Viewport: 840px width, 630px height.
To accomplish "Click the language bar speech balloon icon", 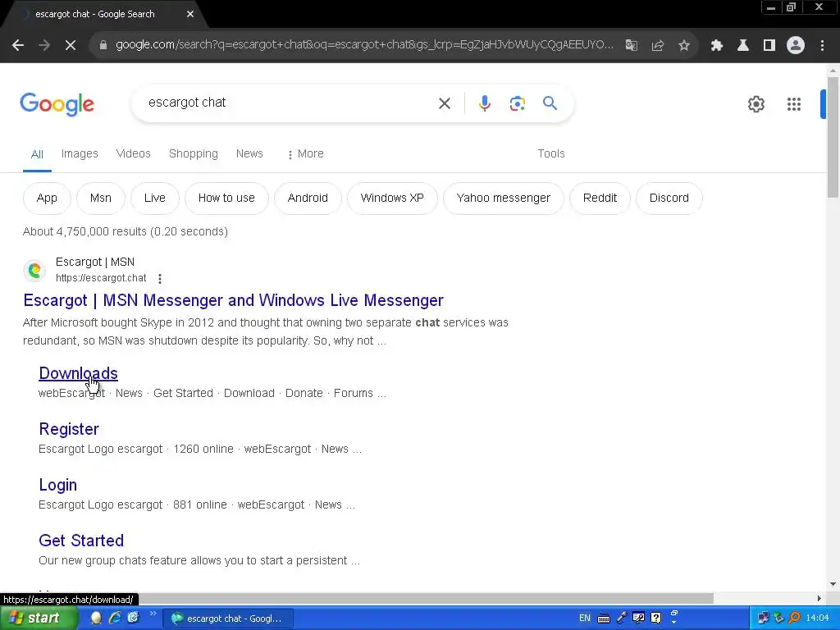I will click(638, 619).
